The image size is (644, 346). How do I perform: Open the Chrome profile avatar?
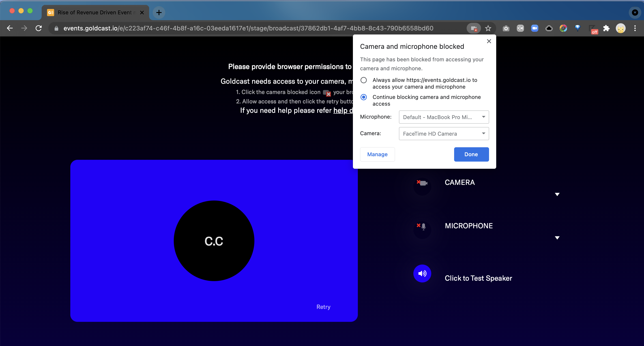[620, 28]
